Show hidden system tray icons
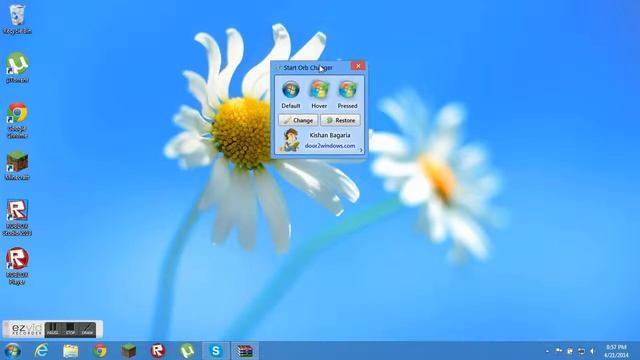This screenshot has width=640, height=360. pyautogui.click(x=547, y=351)
